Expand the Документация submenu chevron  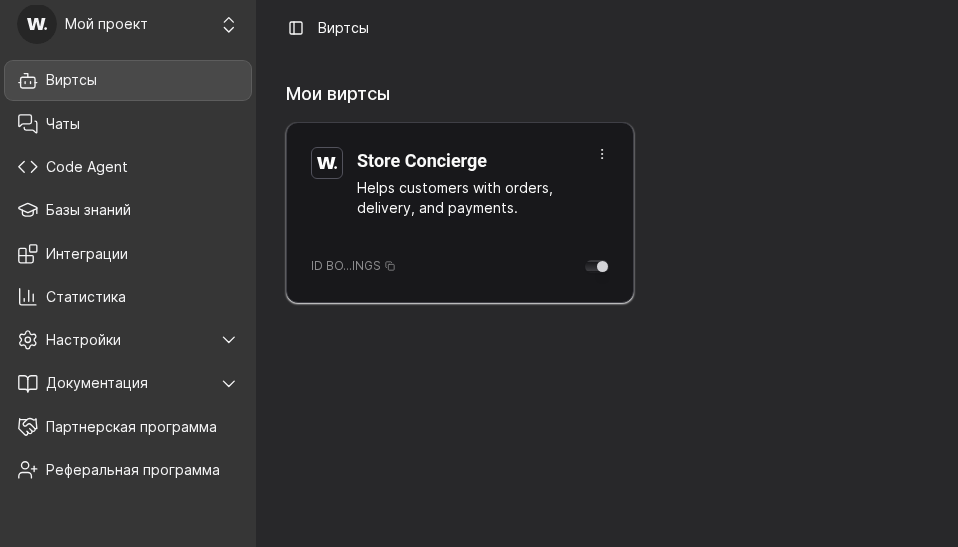(229, 383)
